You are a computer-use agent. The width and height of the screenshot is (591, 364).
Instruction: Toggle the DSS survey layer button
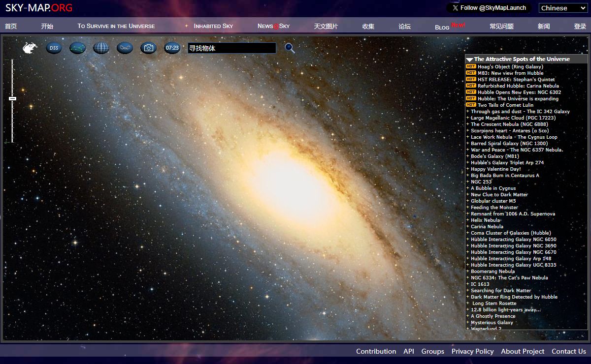(x=54, y=48)
